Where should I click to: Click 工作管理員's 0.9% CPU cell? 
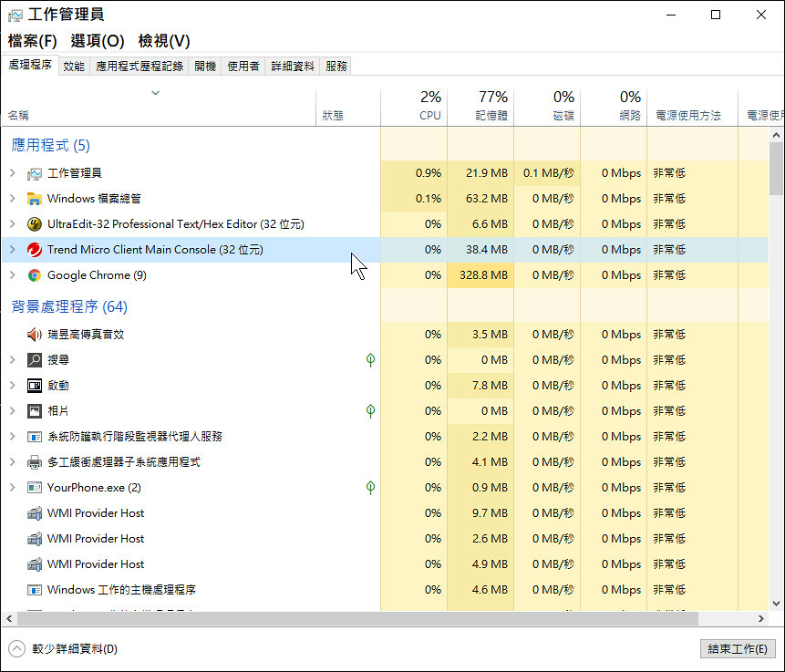pos(414,173)
